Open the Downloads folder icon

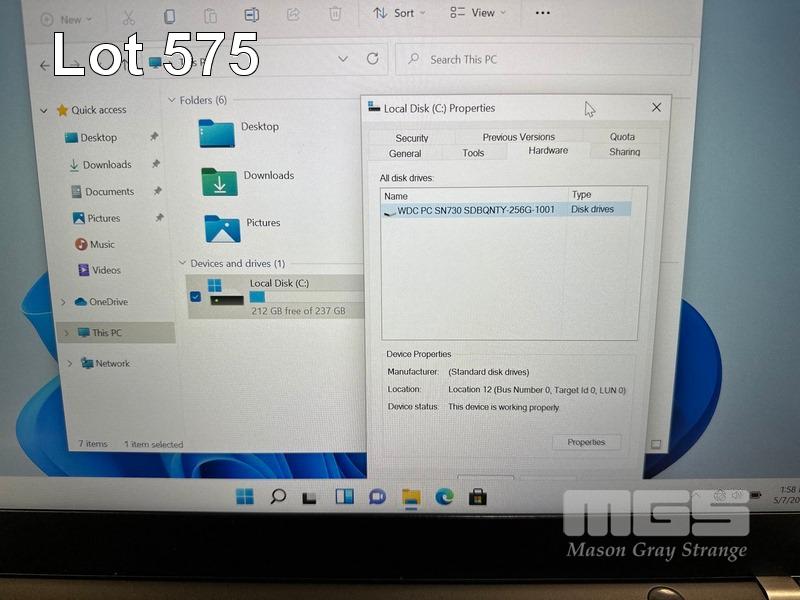(x=219, y=181)
